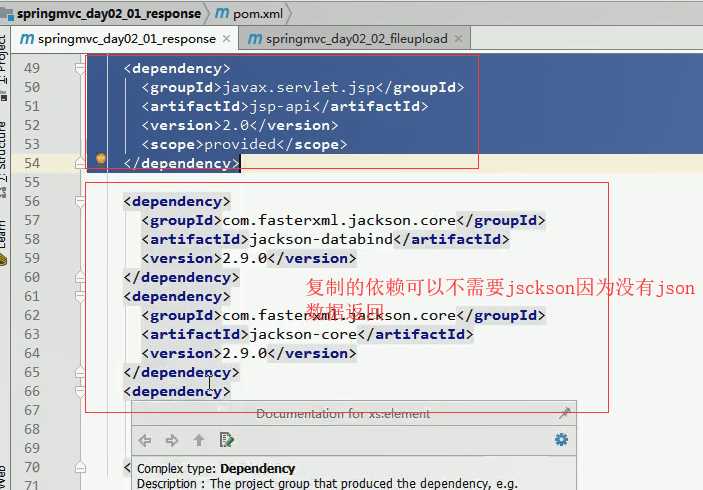Click the opening dependency tag on line 56
This screenshot has height=490, width=703.
(177, 201)
